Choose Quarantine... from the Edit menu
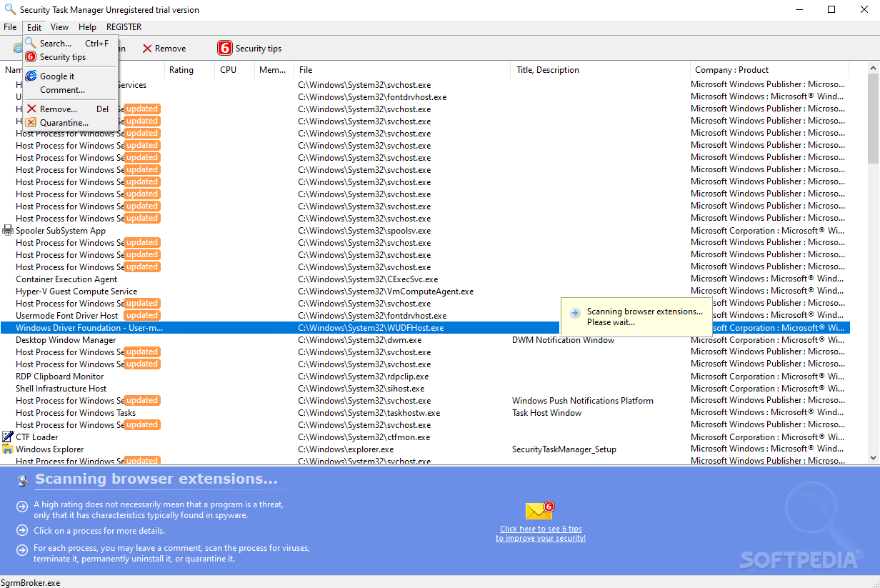The height and width of the screenshot is (588, 880). pyautogui.click(x=70, y=122)
